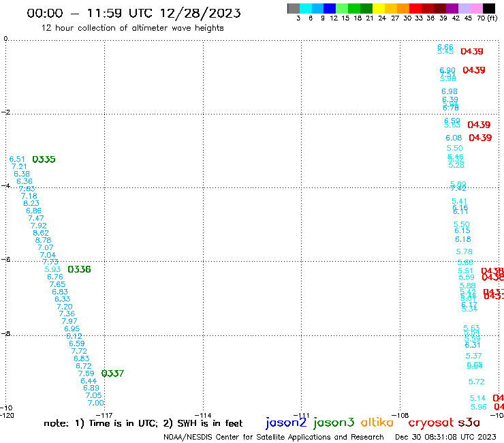Click the wave height value '5.14'
504x443 pixels.
tap(477, 398)
